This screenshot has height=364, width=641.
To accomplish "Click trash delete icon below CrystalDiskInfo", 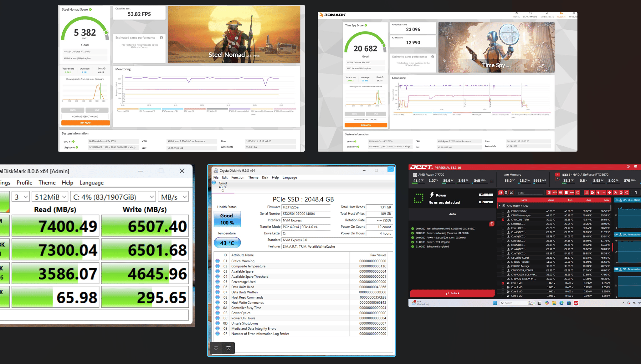I will point(228,348).
